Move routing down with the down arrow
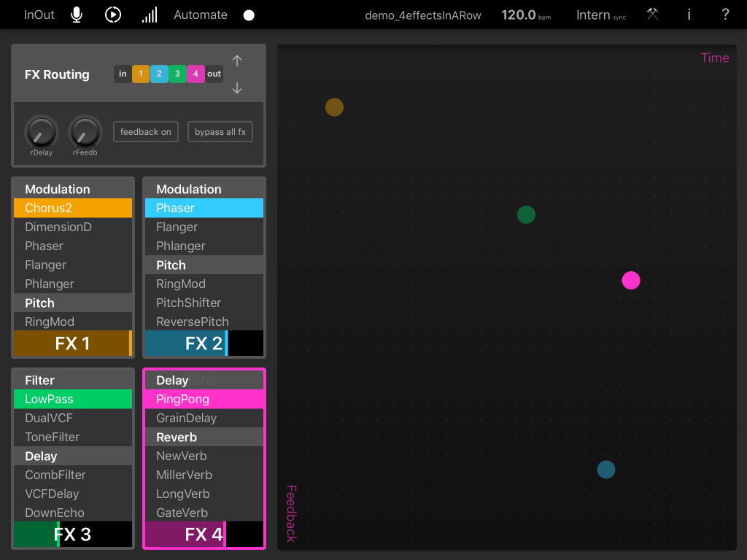Screen dimensions: 747x560 pos(237,88)
